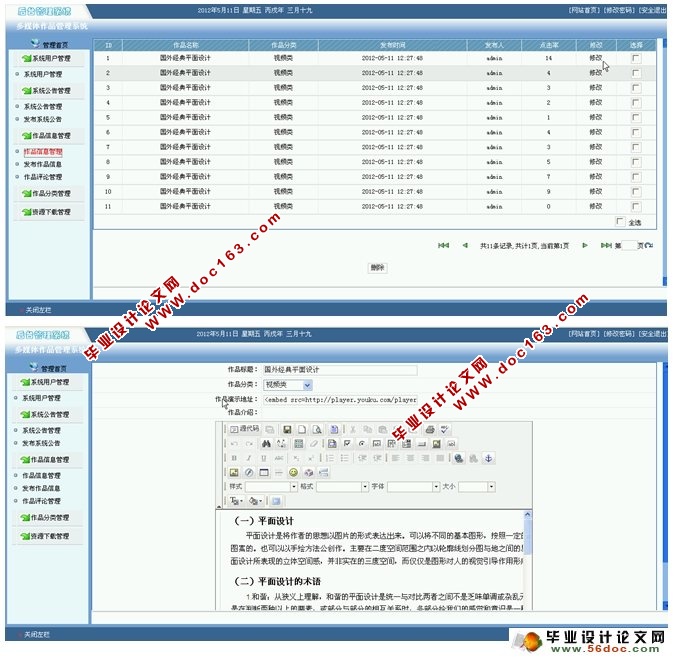Viewport: 675px width, 659px height.
Task: Click the Find binoculars icon
Action: tap(266, 443)
